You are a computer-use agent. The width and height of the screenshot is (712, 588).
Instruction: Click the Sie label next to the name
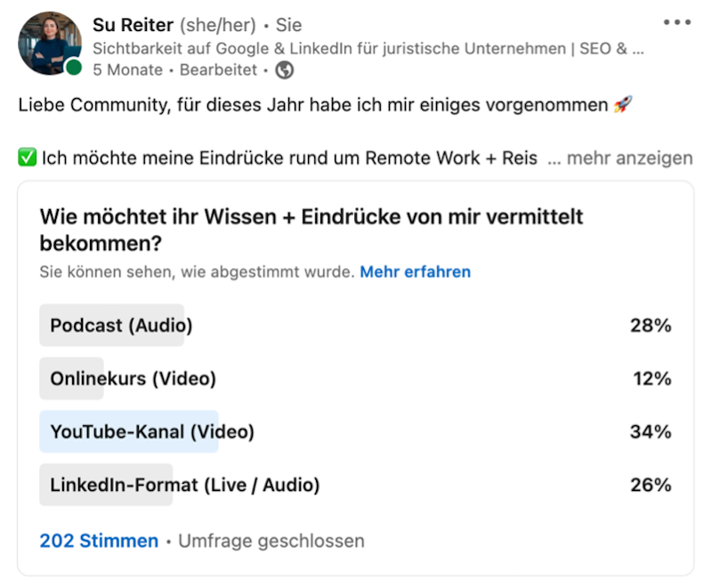click(x=287, y=25)
